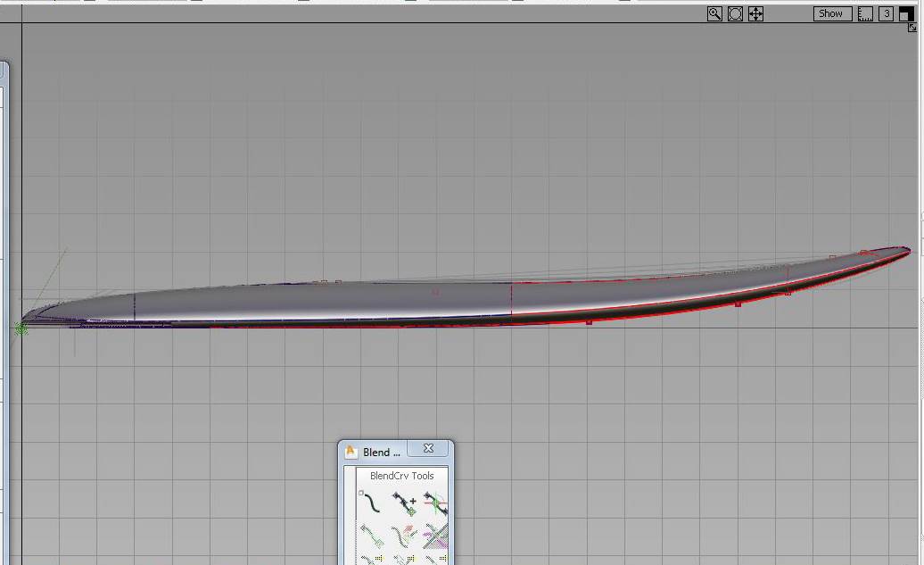Click the small red square on hull center
The image size is (924, 565).
coord(435,292)
